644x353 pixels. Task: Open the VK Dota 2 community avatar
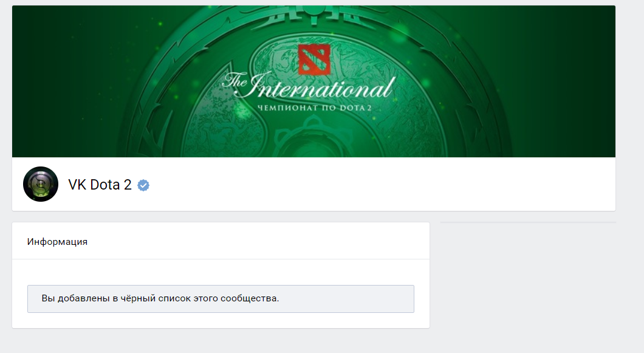[41, 184]
